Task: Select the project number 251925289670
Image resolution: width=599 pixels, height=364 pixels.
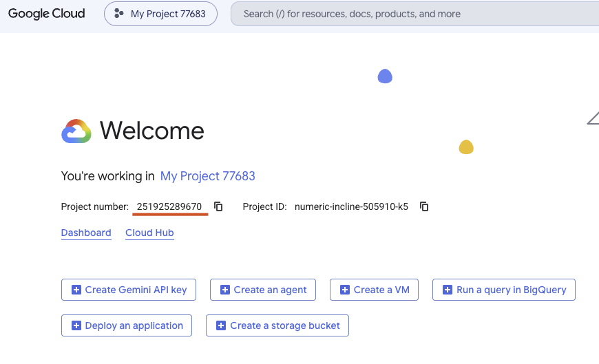Action: click(169, 206)
